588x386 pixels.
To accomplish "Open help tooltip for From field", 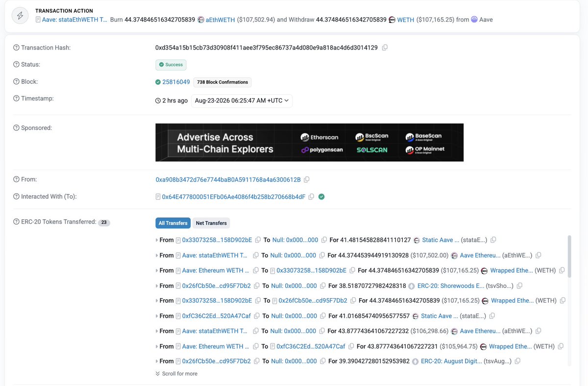I will pos(16,180).
